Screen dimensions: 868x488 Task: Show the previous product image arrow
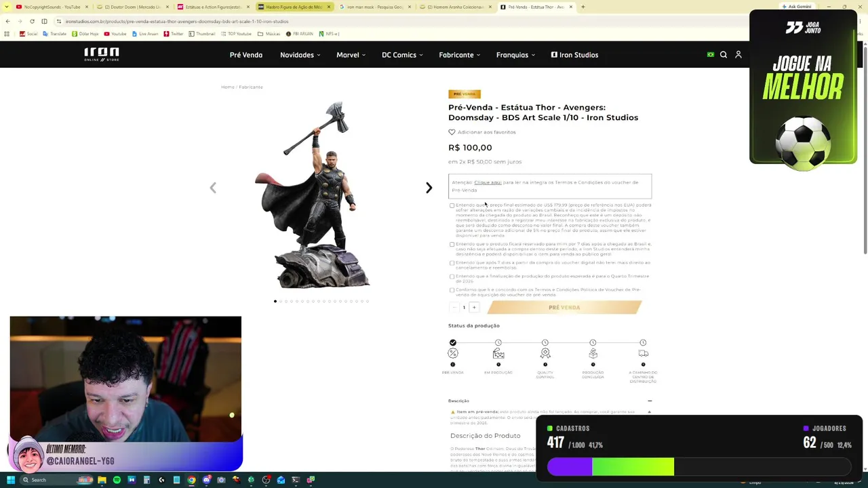[x=213, y=188]
